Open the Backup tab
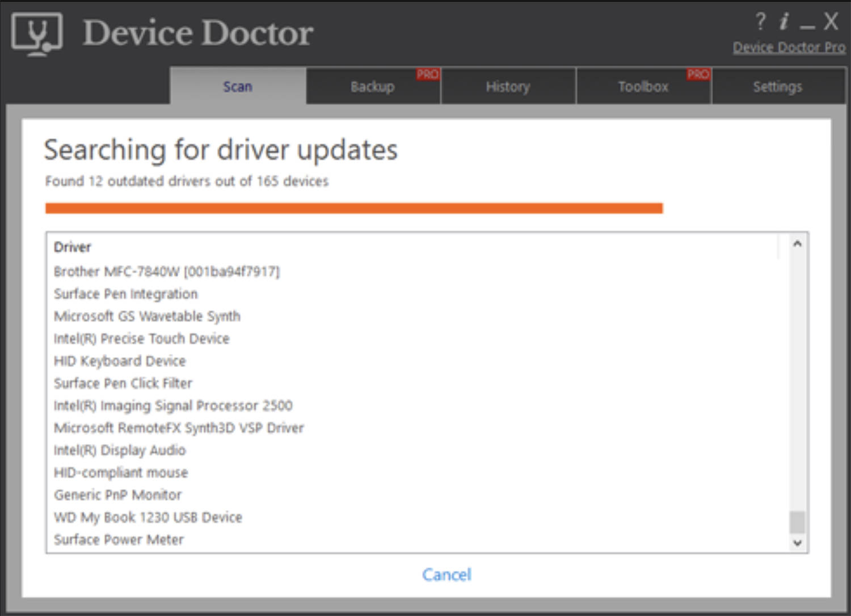The image size is (851, 616). [373, 86]
